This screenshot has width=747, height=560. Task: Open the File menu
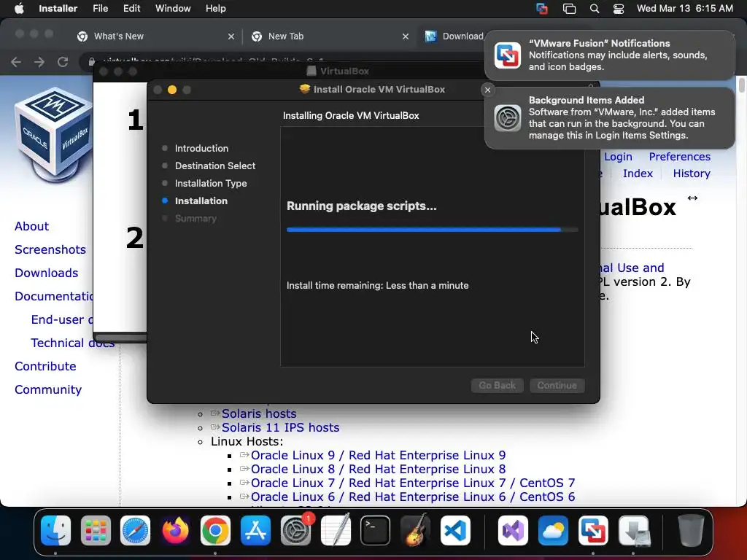(101, 9)
